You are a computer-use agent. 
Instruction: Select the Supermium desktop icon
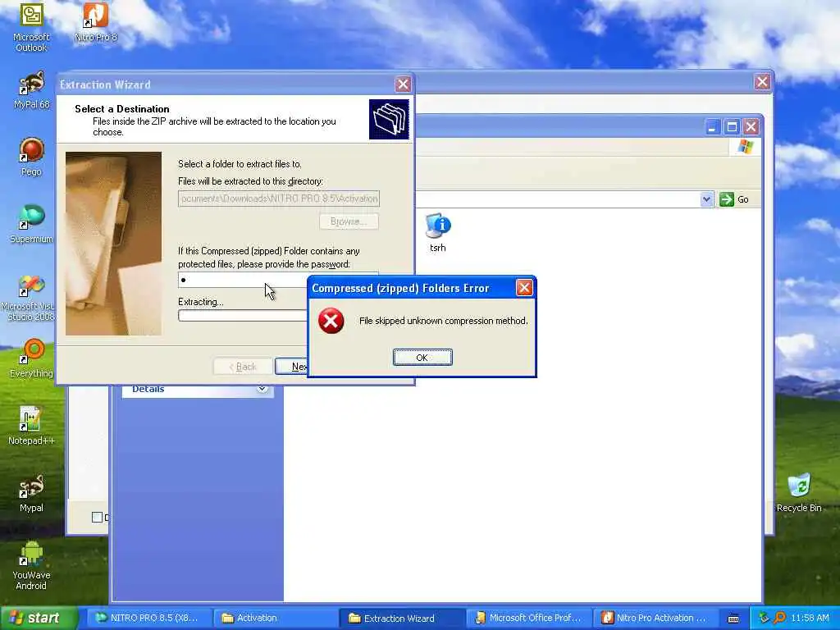pos(31,224)
